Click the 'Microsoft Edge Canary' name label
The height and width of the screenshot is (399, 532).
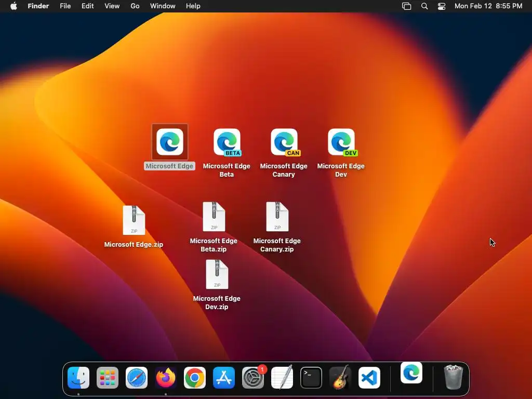[284, 170]
